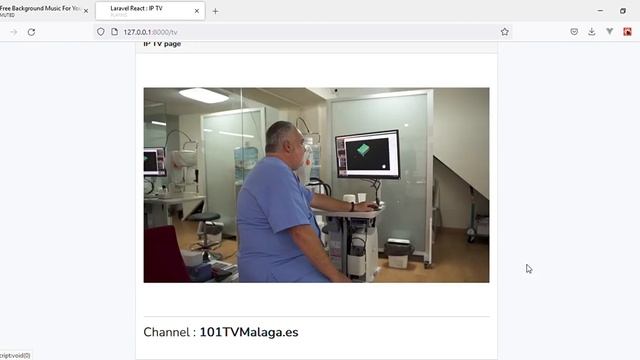Click the IP TV video player
640x360 pixels.
pos(316,185)
